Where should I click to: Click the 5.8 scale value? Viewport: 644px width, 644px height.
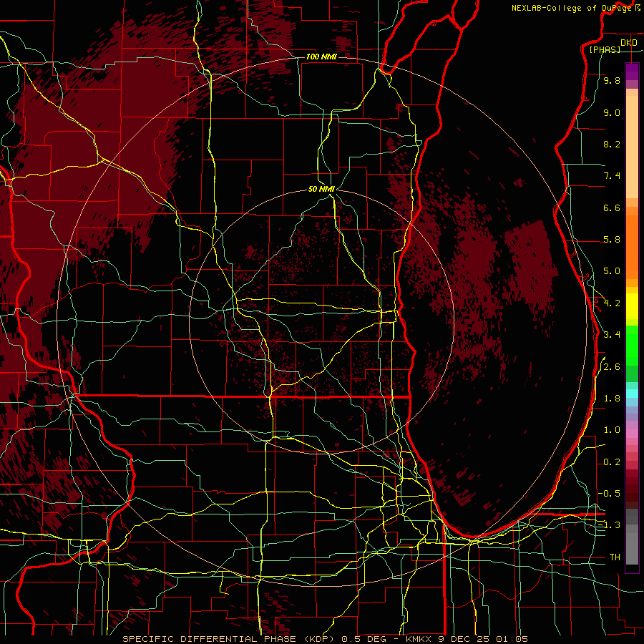coord(612,240)
